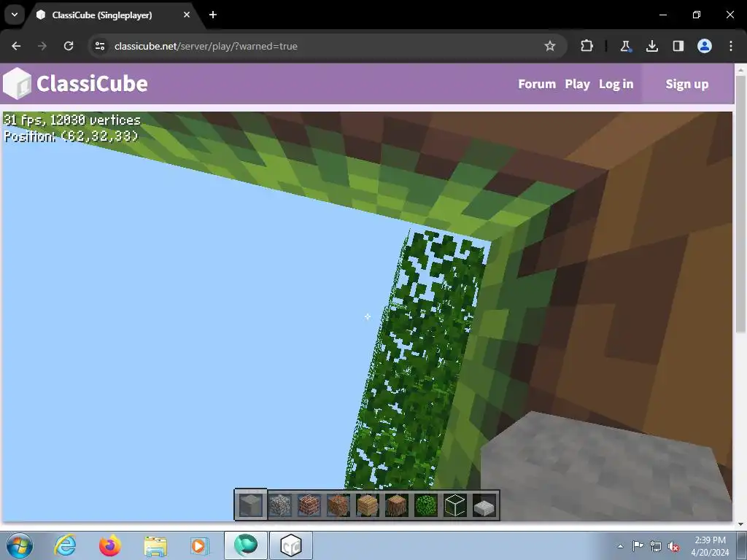Go to the Log in page
The width and height of the screenshot is (747, 560).
click(616, 85)
